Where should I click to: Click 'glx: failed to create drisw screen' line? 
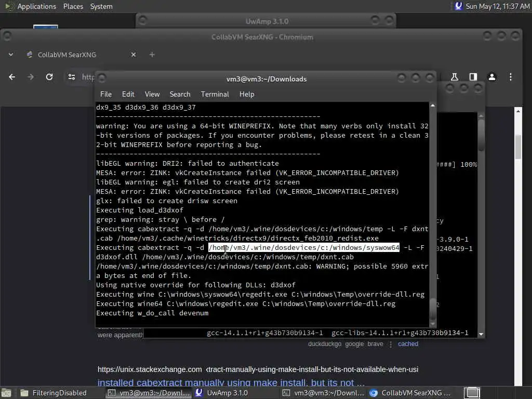(167, 201)
